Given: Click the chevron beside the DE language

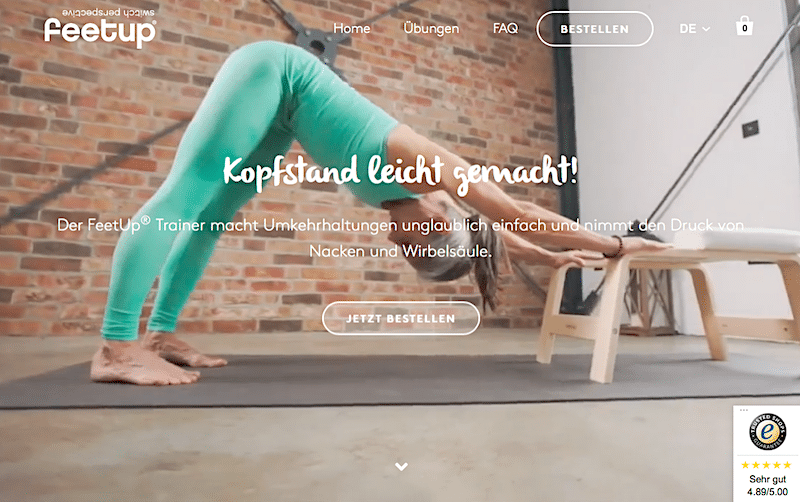Looking at the screenshot, I should [x=706, y=29].
